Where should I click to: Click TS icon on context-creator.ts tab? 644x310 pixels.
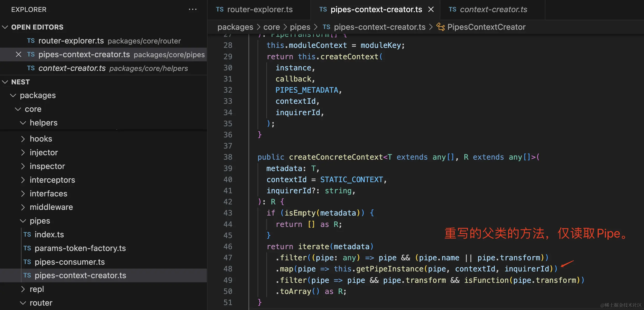(452, 10)
